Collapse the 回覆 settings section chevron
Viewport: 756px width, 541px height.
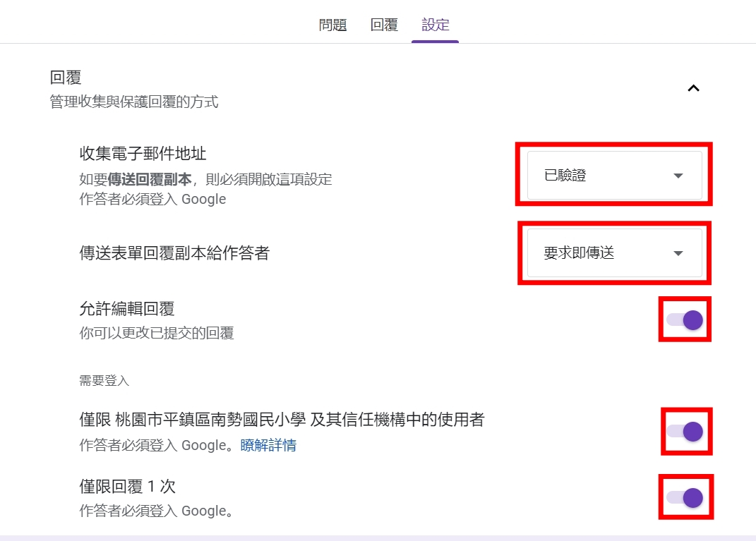pyautogui.click(x=693, y=88)
